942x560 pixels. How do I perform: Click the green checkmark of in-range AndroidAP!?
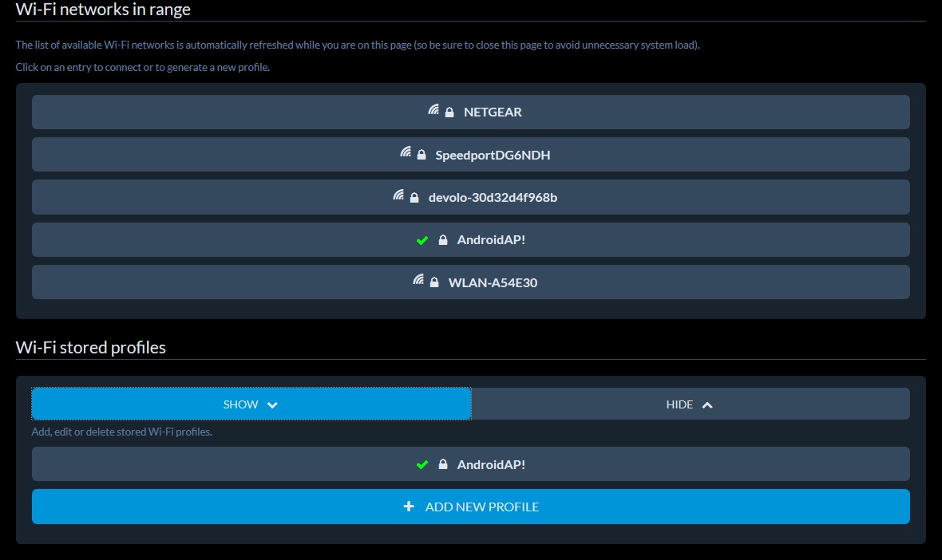pos(422,241)
